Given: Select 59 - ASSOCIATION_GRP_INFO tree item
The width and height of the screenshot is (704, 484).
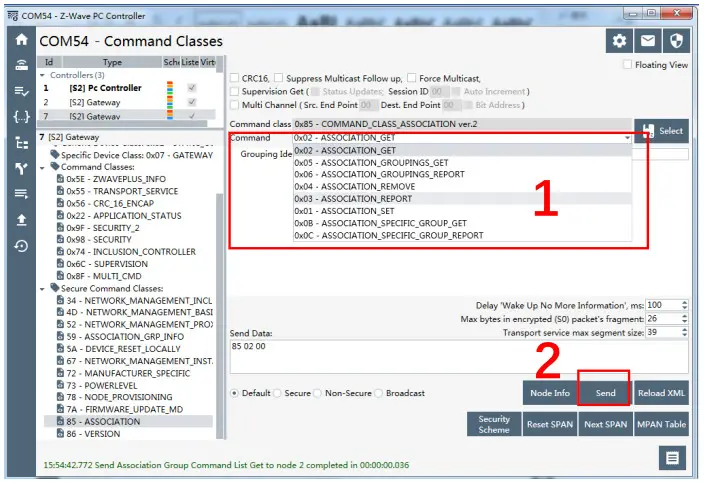Looking at the screenshot, I should tap(120, 336).
